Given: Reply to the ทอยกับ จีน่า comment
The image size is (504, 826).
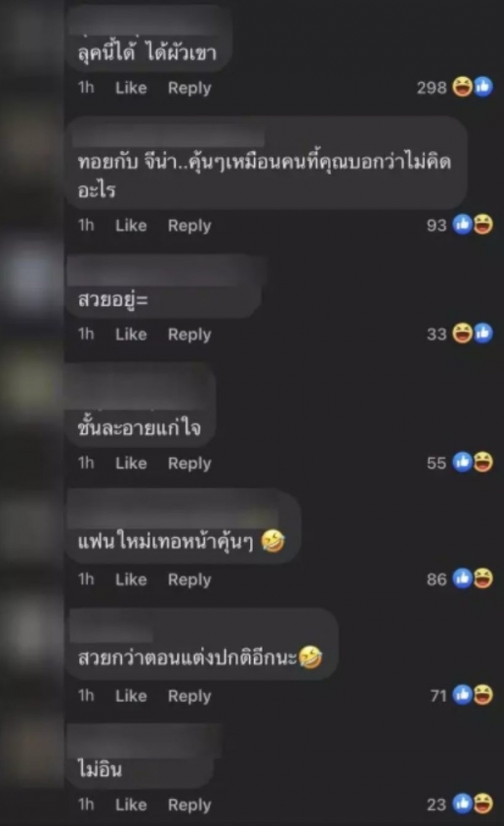Looking at the screenshot, I should 189,226.
